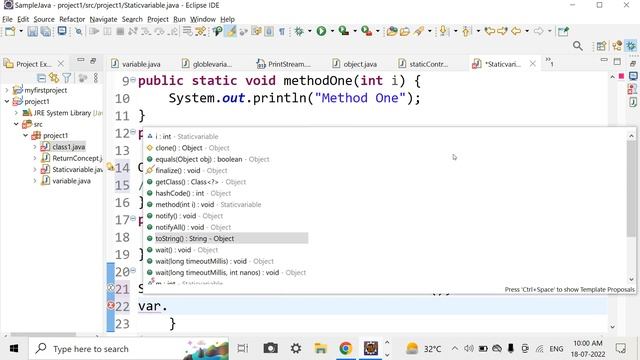The height and width of the screenshot is (360, 640).
Task: Click the Back navigation yellow arrow
Action: [x=516, y=31]
